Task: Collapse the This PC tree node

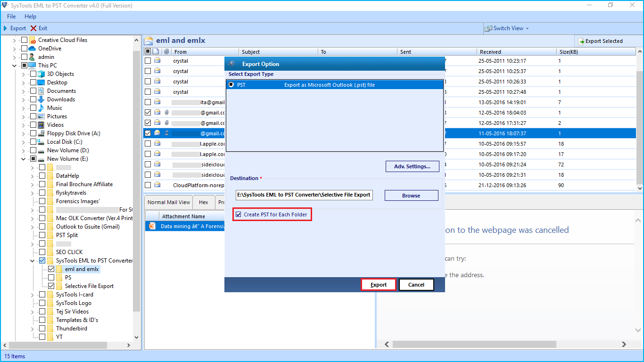Action: tap(15, 66)
